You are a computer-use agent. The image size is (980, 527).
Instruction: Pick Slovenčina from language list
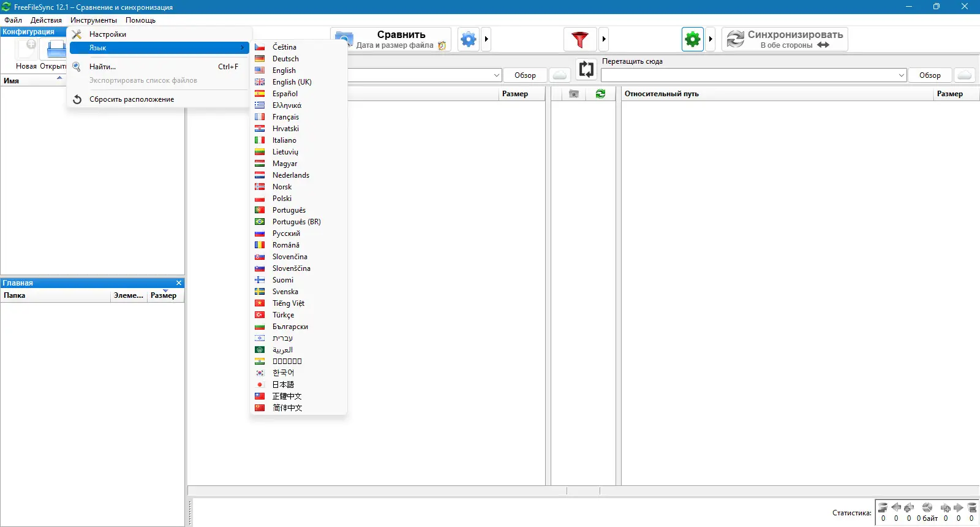(x=298, y=257)
